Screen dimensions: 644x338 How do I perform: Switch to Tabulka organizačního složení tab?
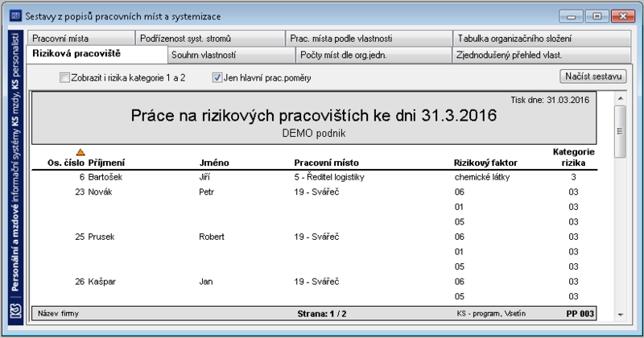[542, 38]
